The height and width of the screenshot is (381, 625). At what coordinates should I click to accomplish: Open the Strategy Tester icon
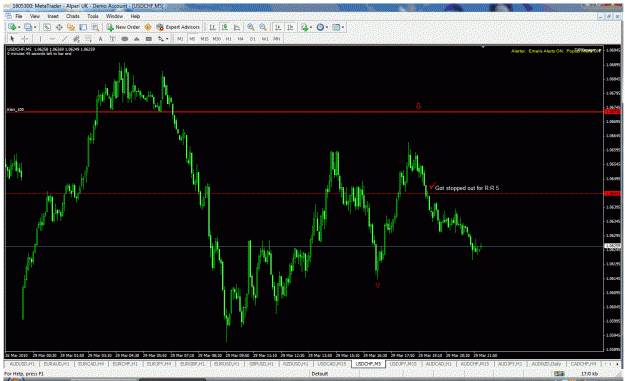pyautogui.click(x=95, y=27)
